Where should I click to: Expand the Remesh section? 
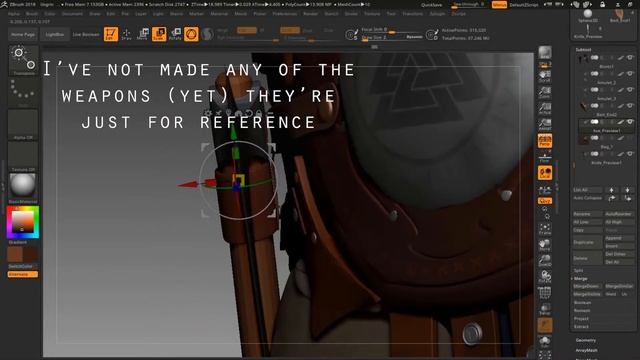point(582,311)
